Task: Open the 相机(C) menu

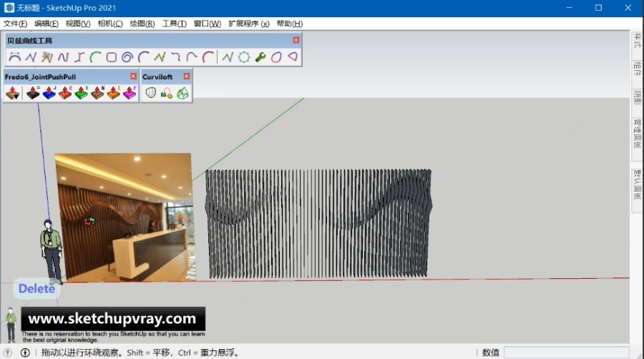Action: coord(110,24)
